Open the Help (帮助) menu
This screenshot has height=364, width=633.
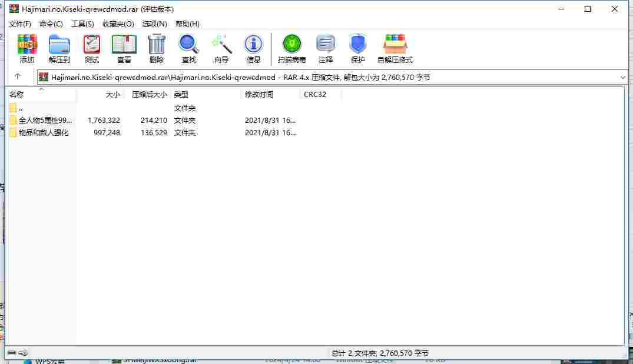click(187, 24)
